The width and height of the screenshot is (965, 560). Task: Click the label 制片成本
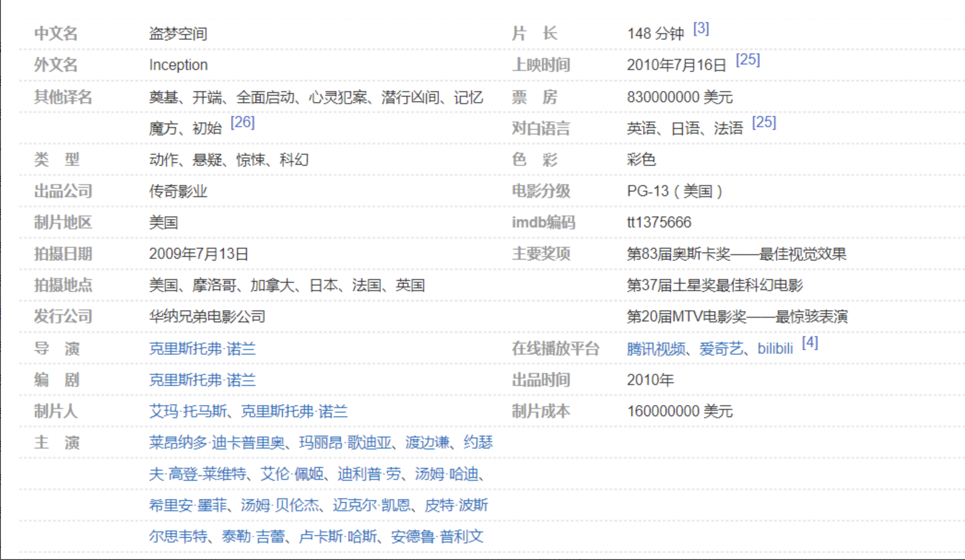[541, 411]
